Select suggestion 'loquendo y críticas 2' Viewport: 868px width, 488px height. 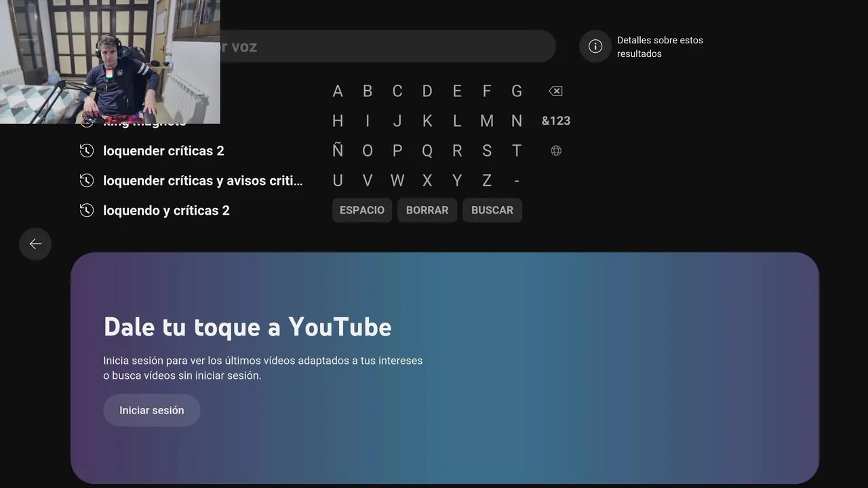166,210
